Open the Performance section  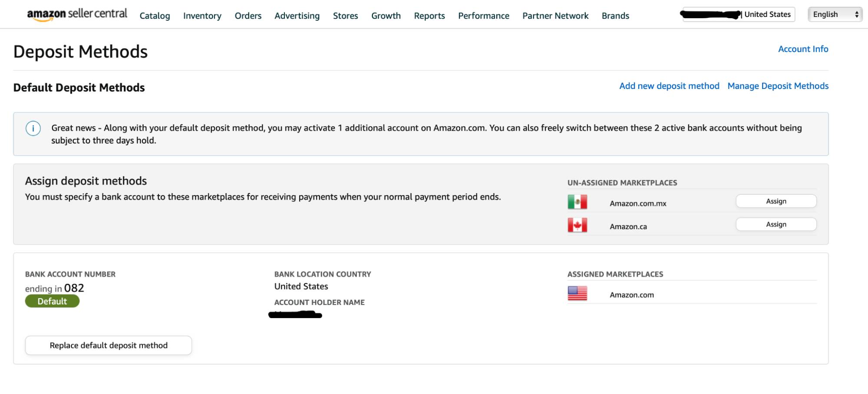pos(483,16)
